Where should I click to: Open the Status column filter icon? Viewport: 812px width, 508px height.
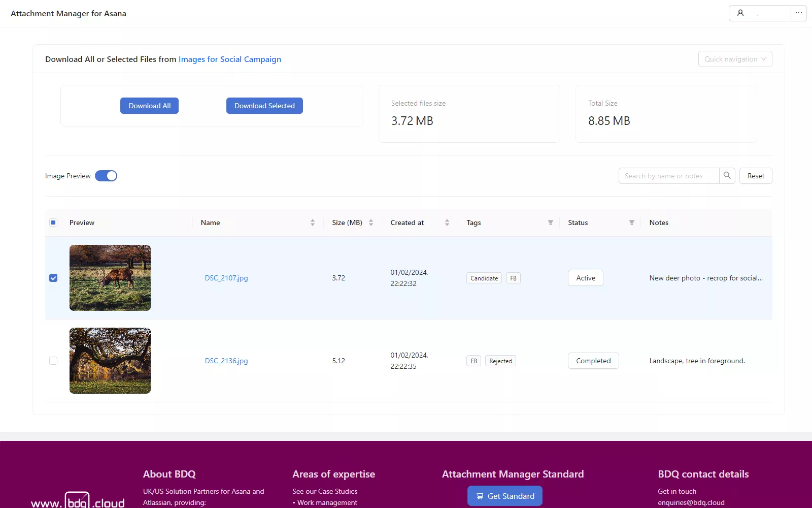pyautogui.click(x=631, y=223)
